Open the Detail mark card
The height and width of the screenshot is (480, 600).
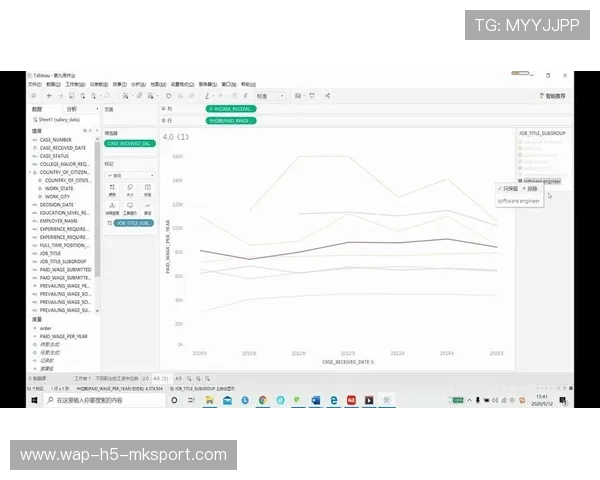(112, 206)
